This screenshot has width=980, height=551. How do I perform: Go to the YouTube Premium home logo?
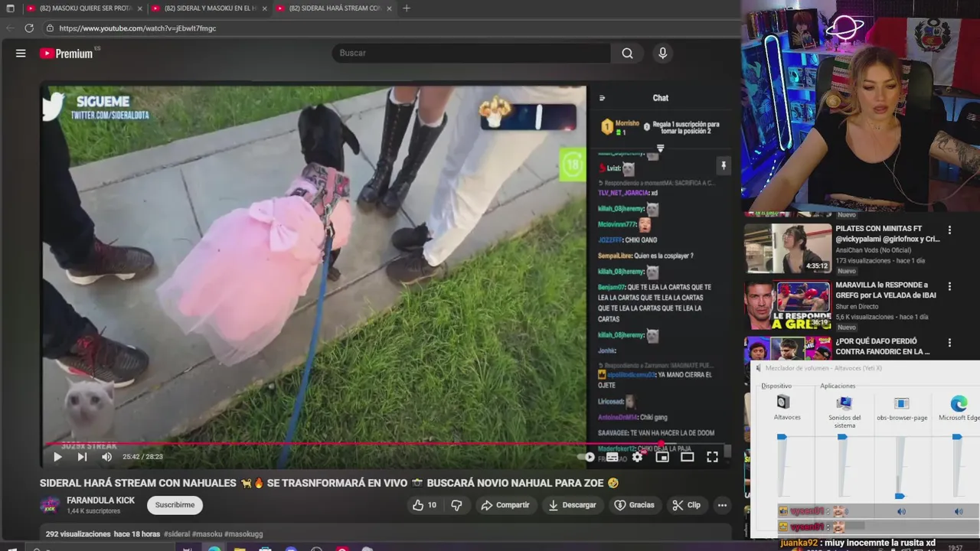coord(66,54)
